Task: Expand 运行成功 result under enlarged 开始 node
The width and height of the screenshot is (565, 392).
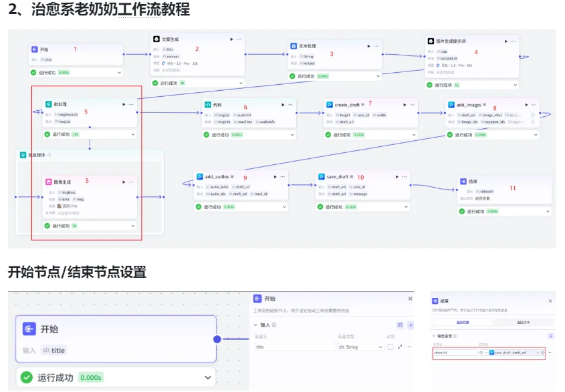Action: 208,377
